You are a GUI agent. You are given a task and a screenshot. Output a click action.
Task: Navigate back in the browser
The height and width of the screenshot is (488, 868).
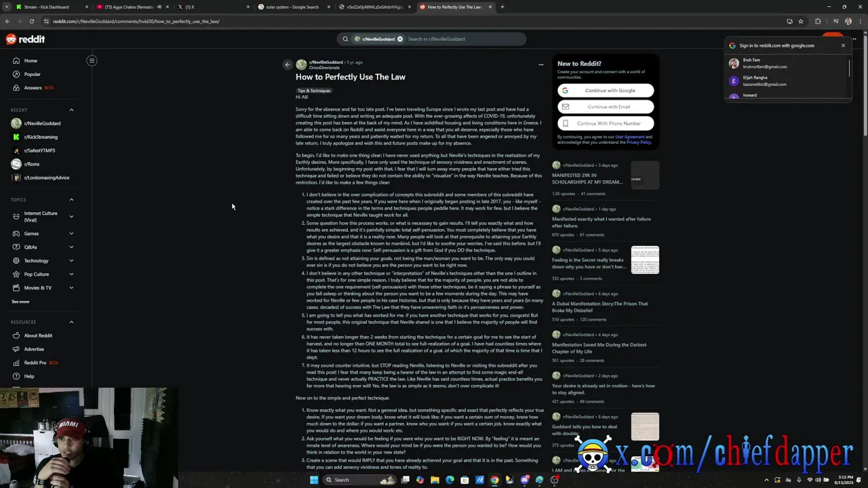[7, 21]
